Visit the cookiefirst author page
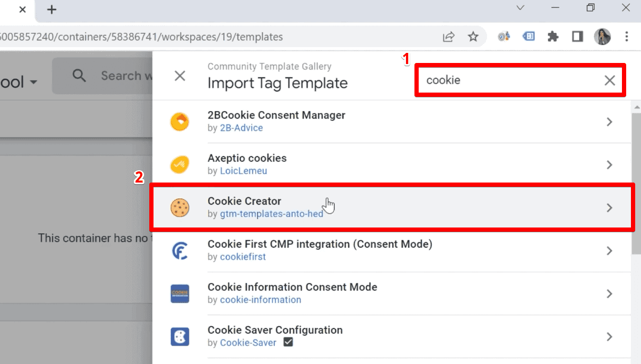641x364 pixels. [242, 257]
